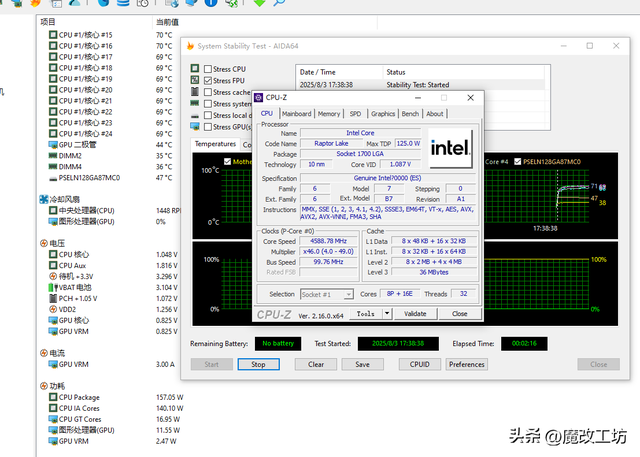Switch to the SPD tab
Viewport: 640px width, 457px height.
pyautogui.click(x=356, y=114)
